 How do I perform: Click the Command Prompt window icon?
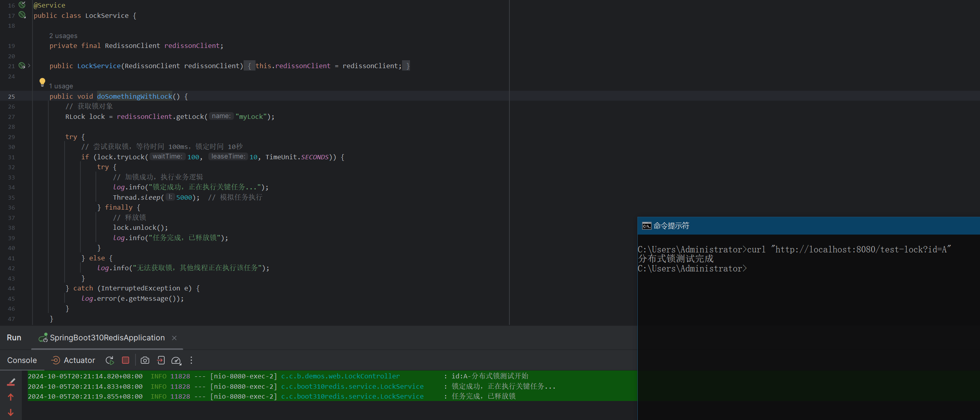(646, 226)
